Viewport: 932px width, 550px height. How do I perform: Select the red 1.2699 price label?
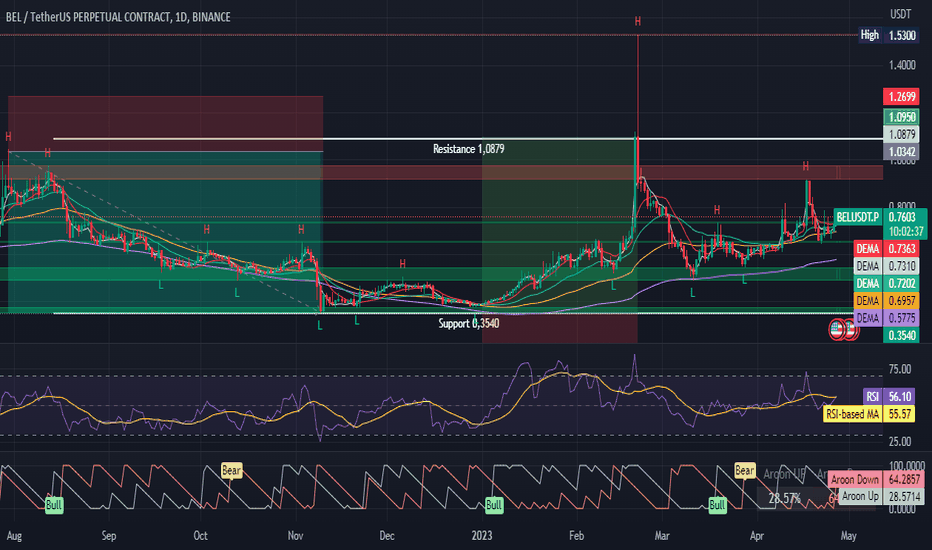(901, 96)
